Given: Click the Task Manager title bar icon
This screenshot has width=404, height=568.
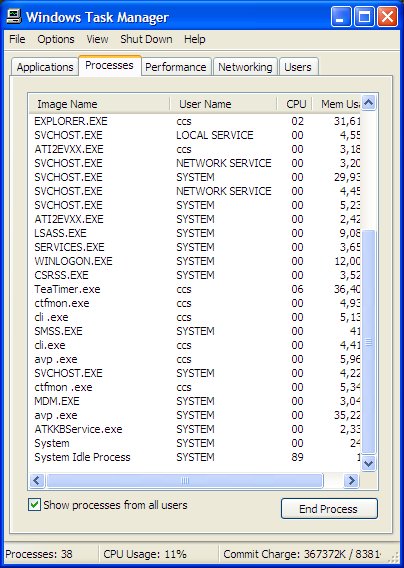Looking at the screenshot, I should click(14, 17).
